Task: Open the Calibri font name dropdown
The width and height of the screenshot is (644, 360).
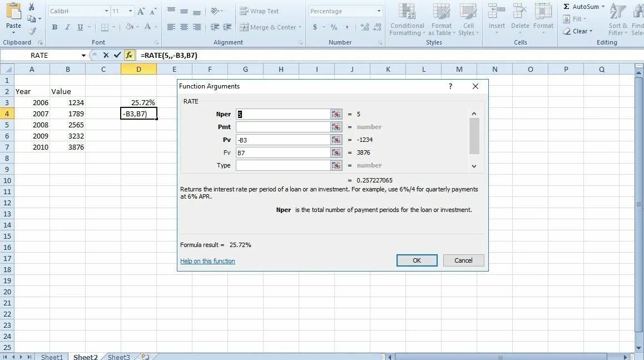Action: pyautogui.click(x=106, y=11)
